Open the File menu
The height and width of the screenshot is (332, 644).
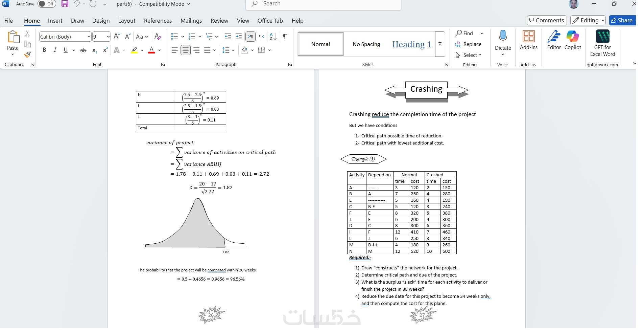8,21
